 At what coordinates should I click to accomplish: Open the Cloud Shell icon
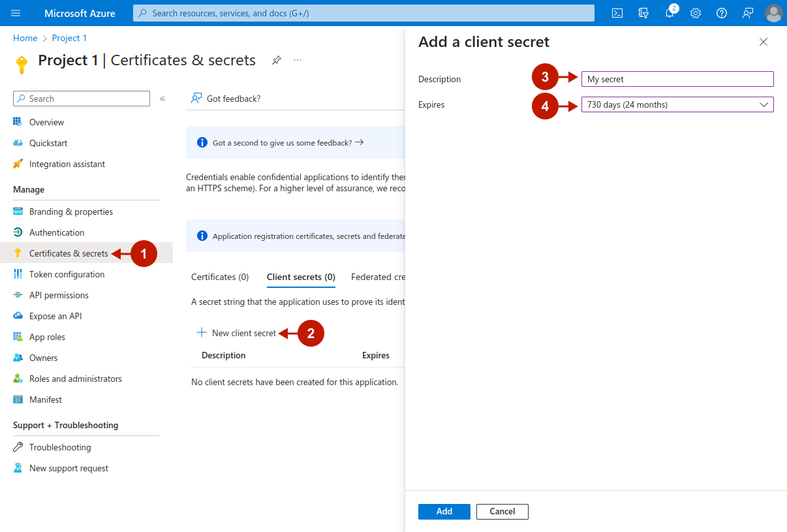tap(617, 13)
